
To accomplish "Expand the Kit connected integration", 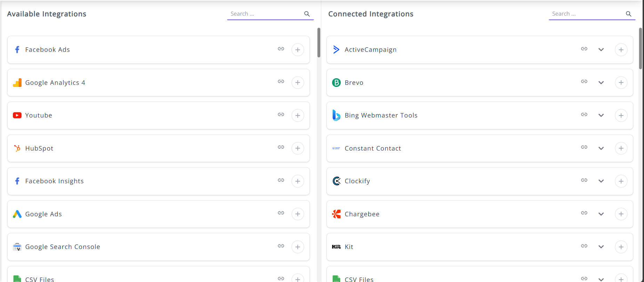I will click(601, 247).
